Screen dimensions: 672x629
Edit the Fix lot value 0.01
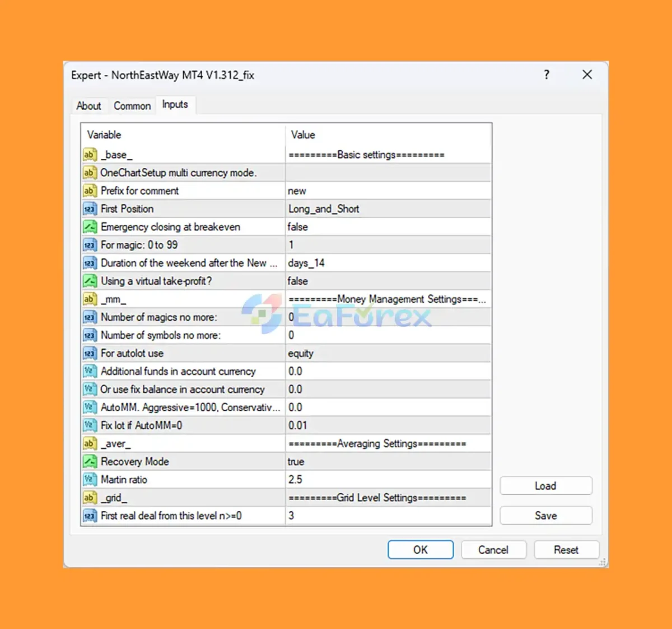coord(388,425)
